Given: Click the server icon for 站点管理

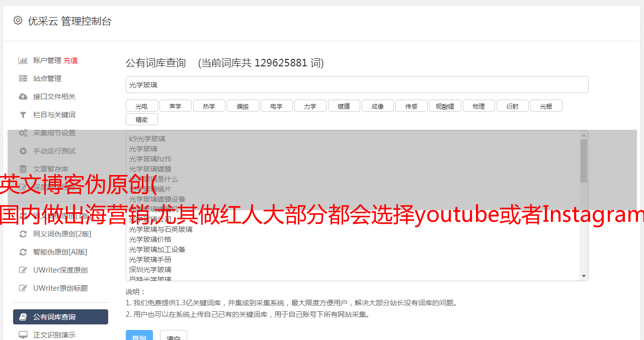Looking at the screenshot, I should click(23, 78).
